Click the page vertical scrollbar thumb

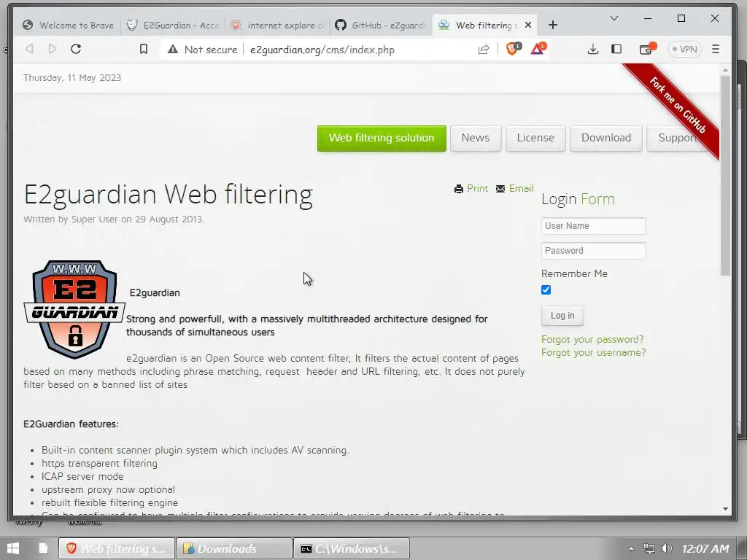(725, 175)
